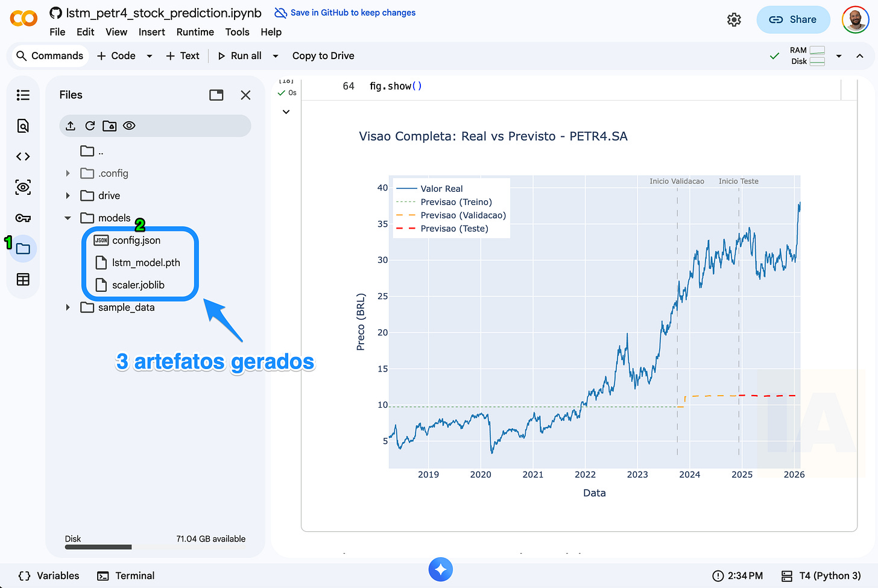Open the Terminal from the bottom bar

pos(125,575)
